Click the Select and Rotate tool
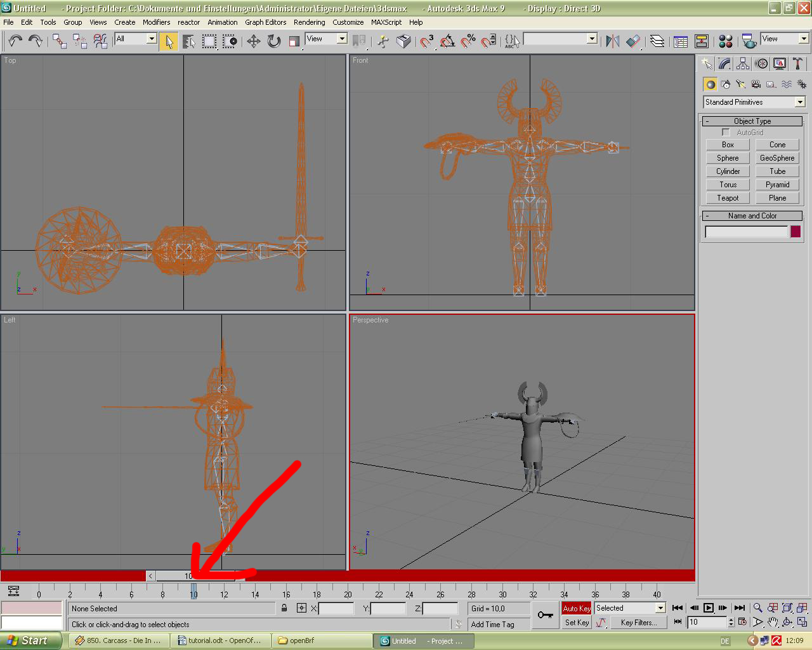This screenshot has height=650, width=812. click(x=274, y=41)
